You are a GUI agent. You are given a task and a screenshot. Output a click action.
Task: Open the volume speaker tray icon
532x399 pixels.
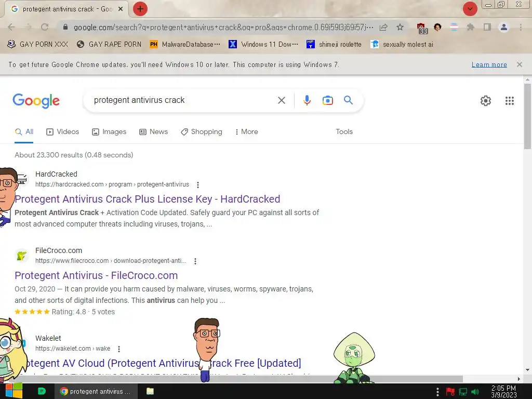click(x=475, y=392)
